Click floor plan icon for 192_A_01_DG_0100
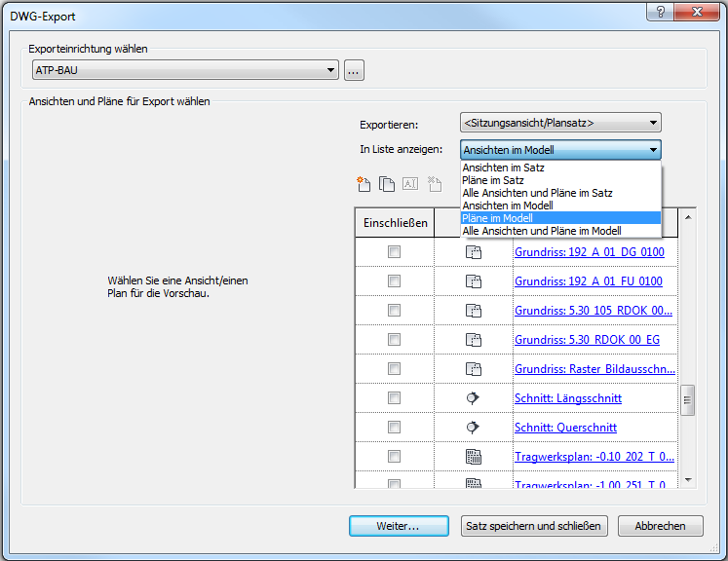Image resolution: width=728 pixels, height=561 pixels. (474, 252)
